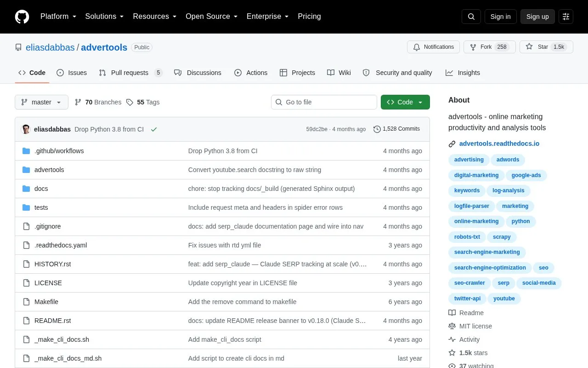The height and width of the screenshot is (368, 588).
Task: Click the tag icon beside 55 Tags
Action: pos(130,102)
